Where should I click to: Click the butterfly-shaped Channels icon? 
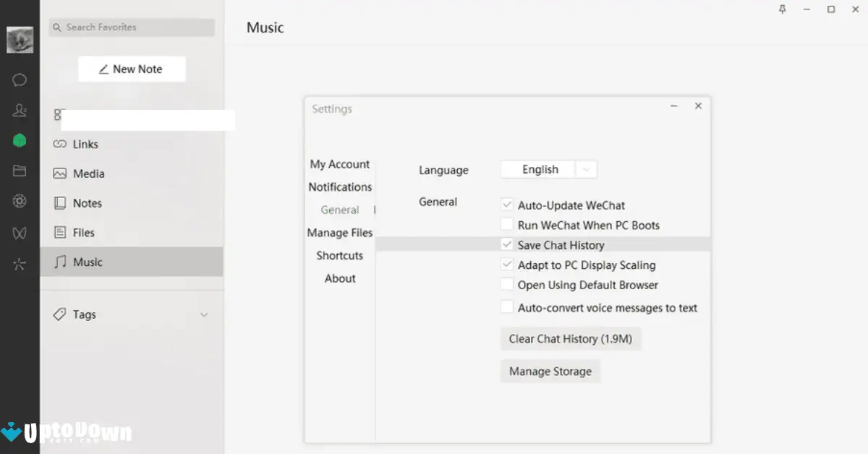[20, 234]
